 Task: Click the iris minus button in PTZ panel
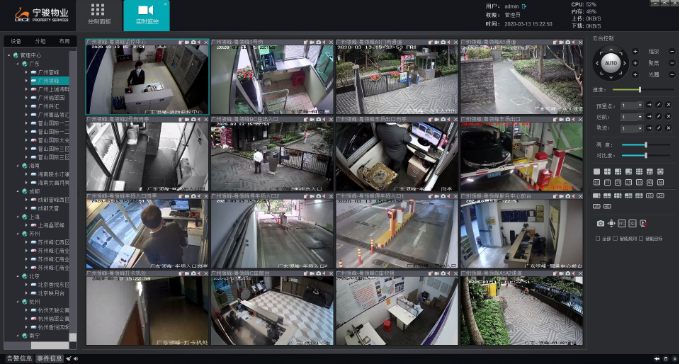672,74
